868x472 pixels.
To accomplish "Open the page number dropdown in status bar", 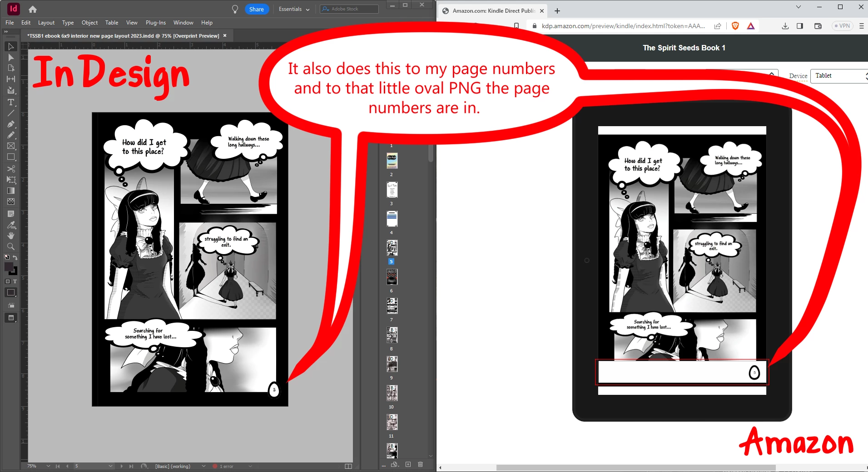I will click(110, 466).
